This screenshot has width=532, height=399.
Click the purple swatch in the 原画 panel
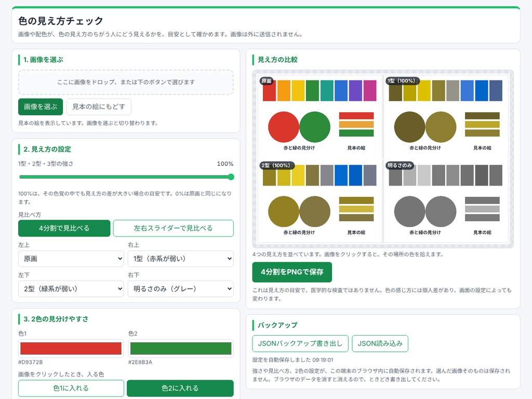pyautogui.click(x=355, y=90)
